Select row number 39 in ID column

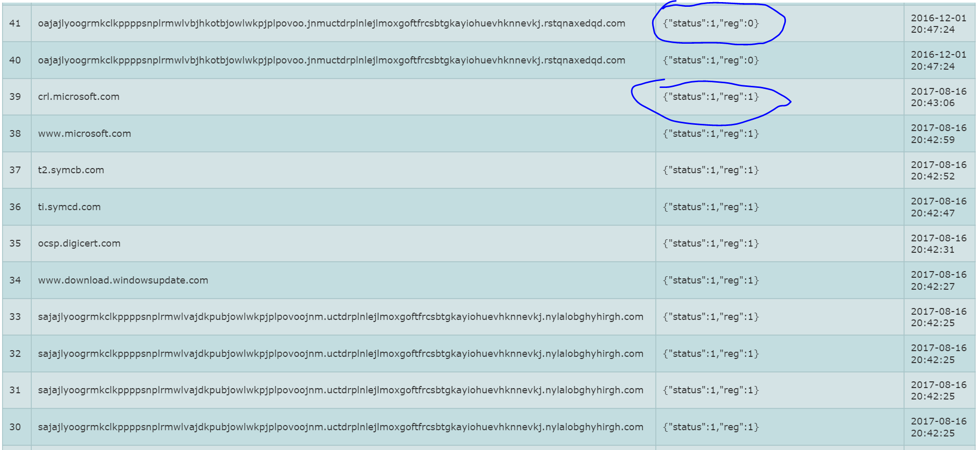click(x=15, y=97)
